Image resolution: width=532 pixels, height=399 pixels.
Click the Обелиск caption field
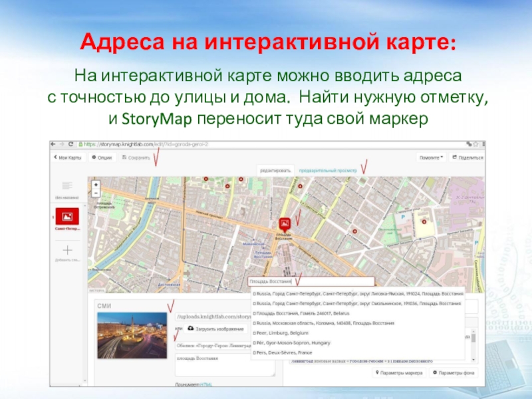pyautogui.click(x=213, y=346)
